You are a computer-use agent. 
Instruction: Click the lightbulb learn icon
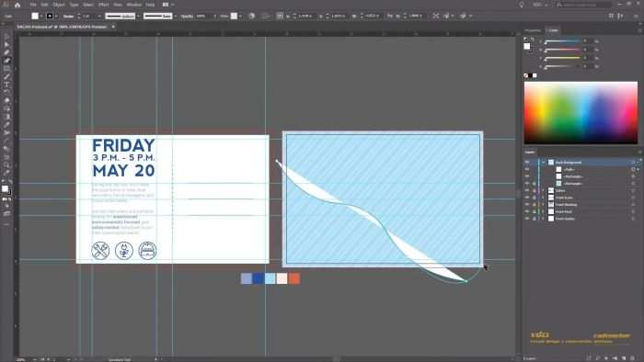coord(522,5)
